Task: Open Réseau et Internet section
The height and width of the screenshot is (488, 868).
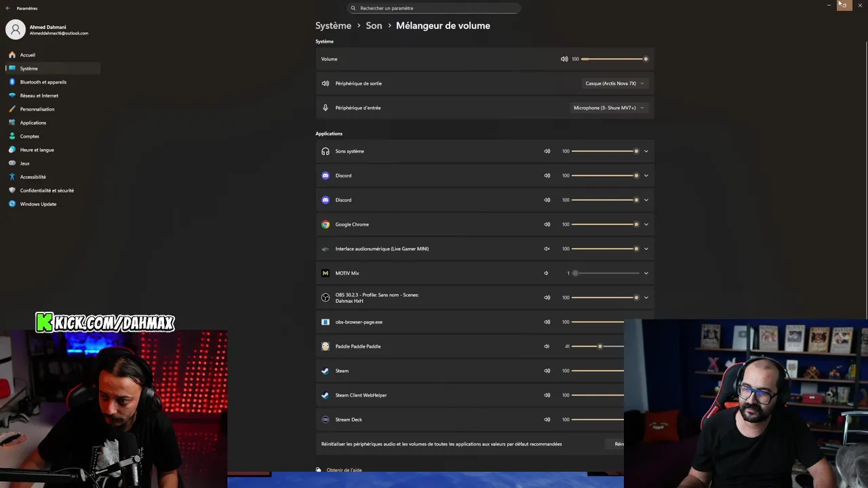Action: point(53,96)
